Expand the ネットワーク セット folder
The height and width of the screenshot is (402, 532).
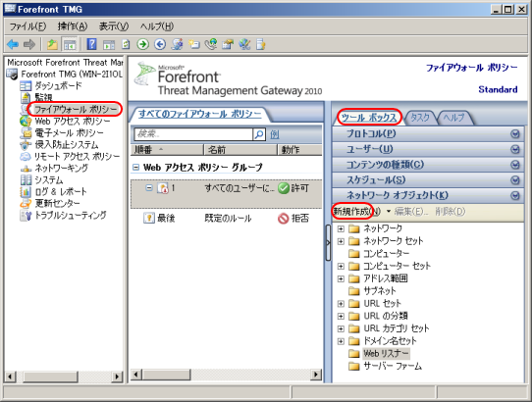[x=341, y=241]
